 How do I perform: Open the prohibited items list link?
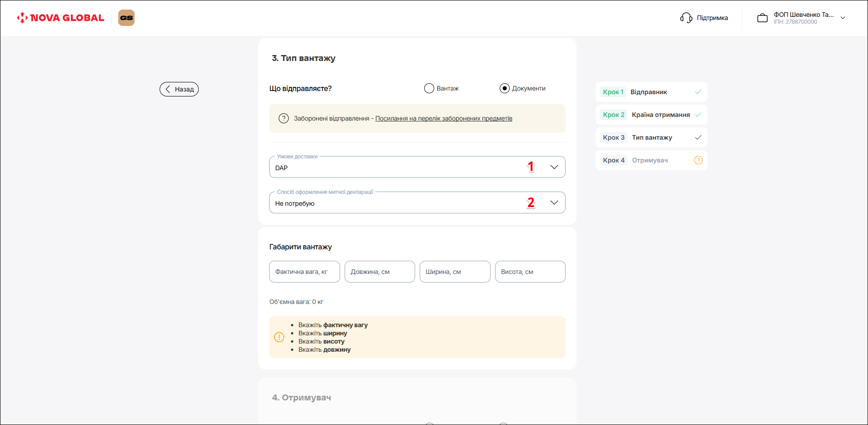click(x=443, y=118)
